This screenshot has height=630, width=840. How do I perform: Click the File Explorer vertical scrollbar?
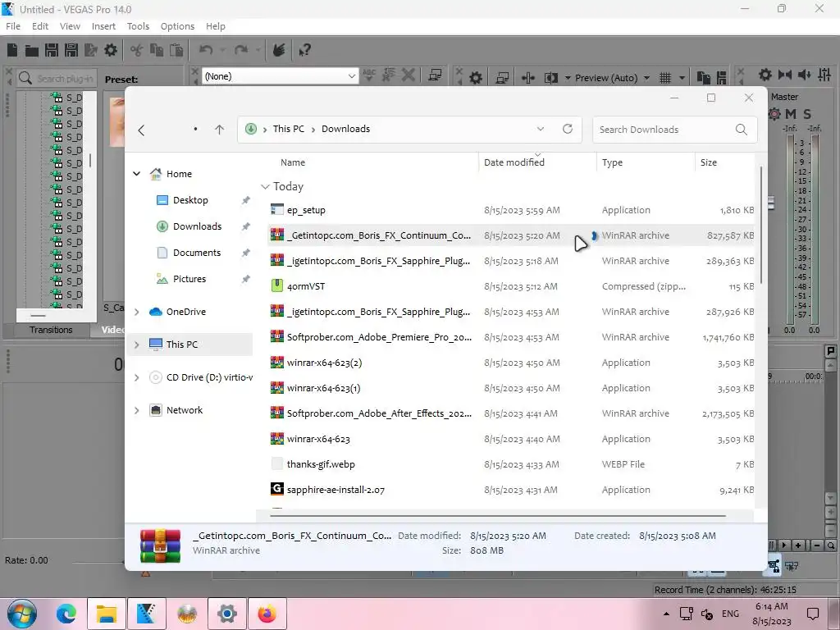coord(760,225)
